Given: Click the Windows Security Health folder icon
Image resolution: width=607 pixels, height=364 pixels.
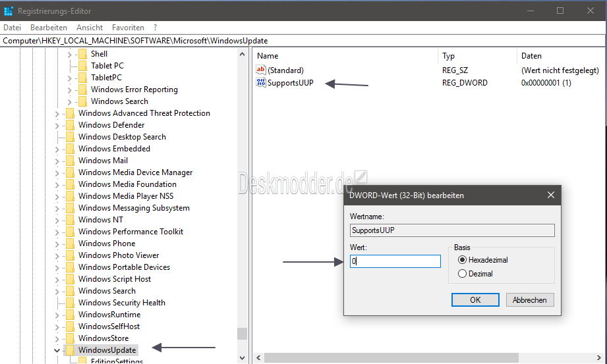Looking at the screenshot, I should pos(70,303).
